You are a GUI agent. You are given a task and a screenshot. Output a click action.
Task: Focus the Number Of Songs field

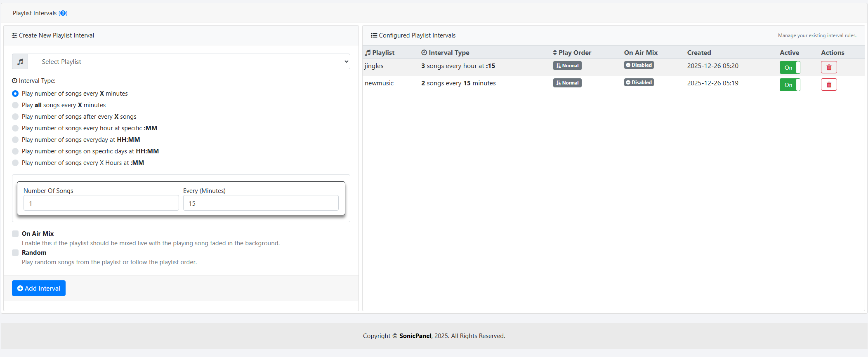point(101,203)
